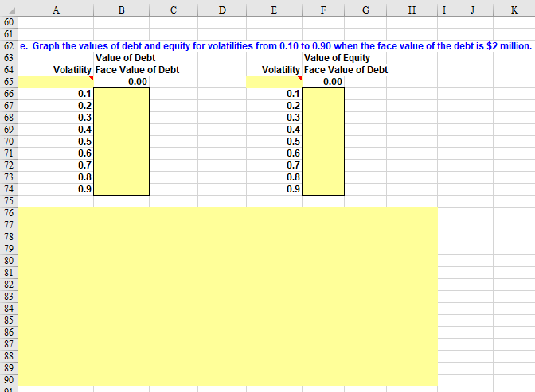Select column E header
The height and width of the screenshot is (392, 535).
pyautogui.click(x=275, y=10)
